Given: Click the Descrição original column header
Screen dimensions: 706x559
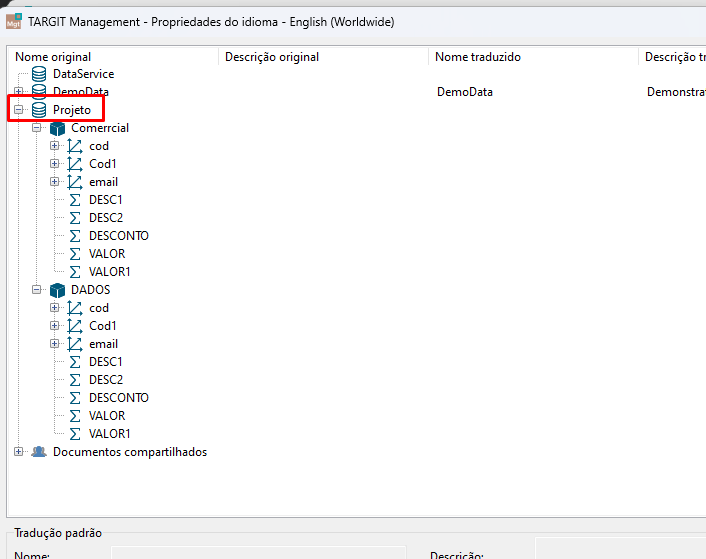Looking at the screenshot, I should 323,57.
